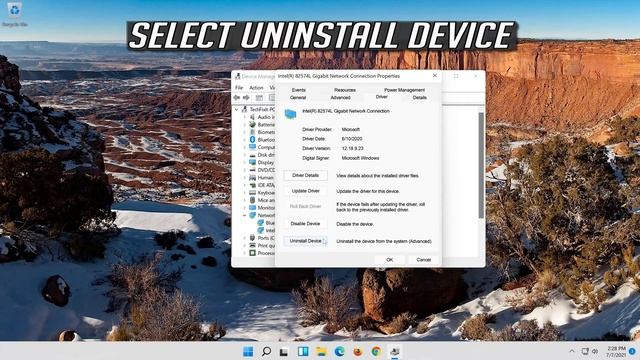
Task: Select the Print queues category icon
Action: pos(253,245)
